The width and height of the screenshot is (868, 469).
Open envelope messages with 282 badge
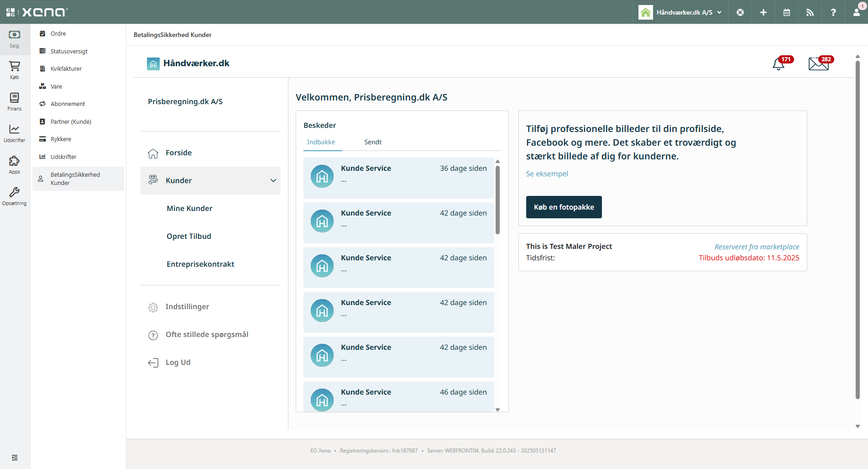(x=819, y=64)
